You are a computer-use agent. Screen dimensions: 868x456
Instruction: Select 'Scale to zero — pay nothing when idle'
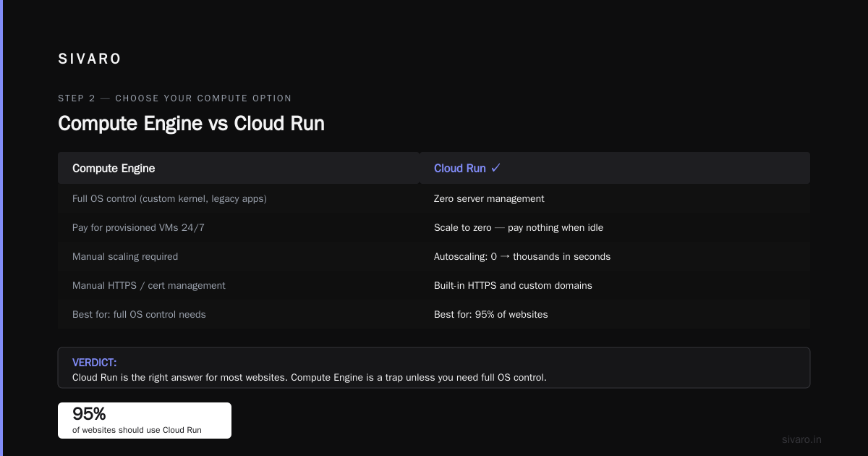[519, 227]
